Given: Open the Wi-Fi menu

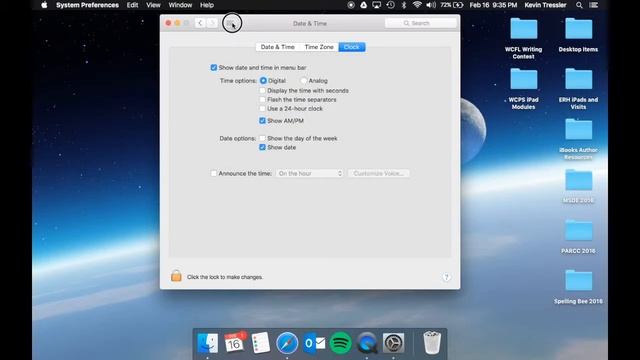Looking at the screenshot, I should (x=417, y=5).
